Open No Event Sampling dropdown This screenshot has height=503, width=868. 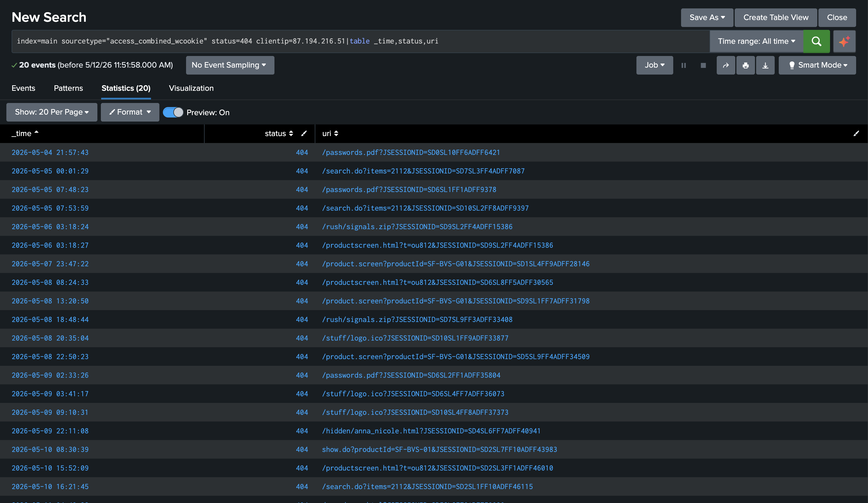tap(230, 65)
